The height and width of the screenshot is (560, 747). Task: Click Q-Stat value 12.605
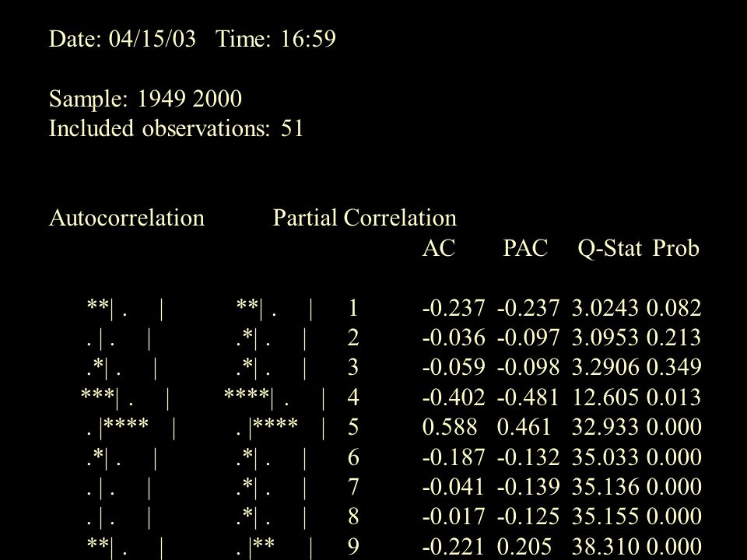(x=605, y=397)
